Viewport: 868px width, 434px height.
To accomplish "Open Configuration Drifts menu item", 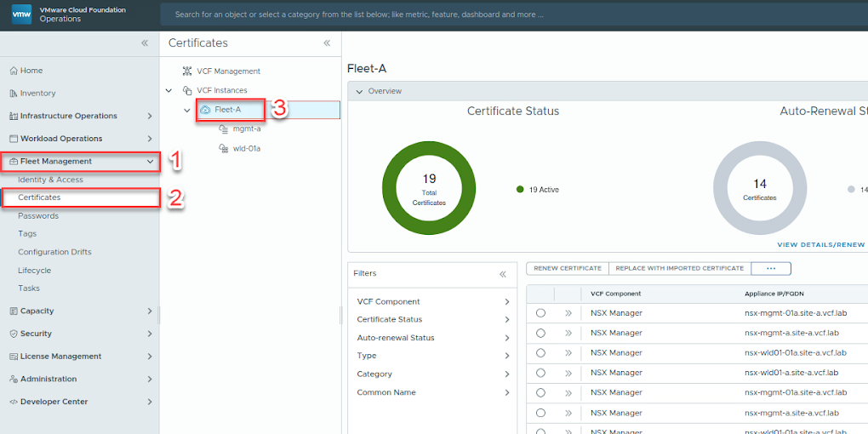I will tap(54, 252).
